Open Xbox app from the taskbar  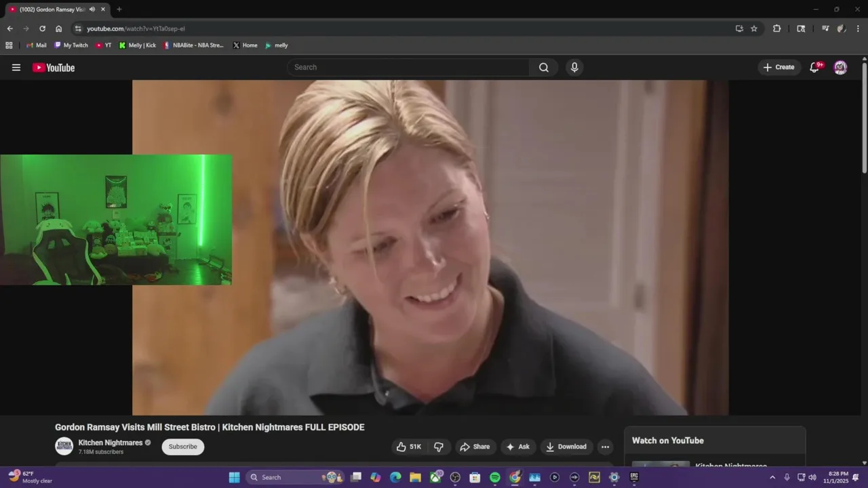tap(435, 477)
